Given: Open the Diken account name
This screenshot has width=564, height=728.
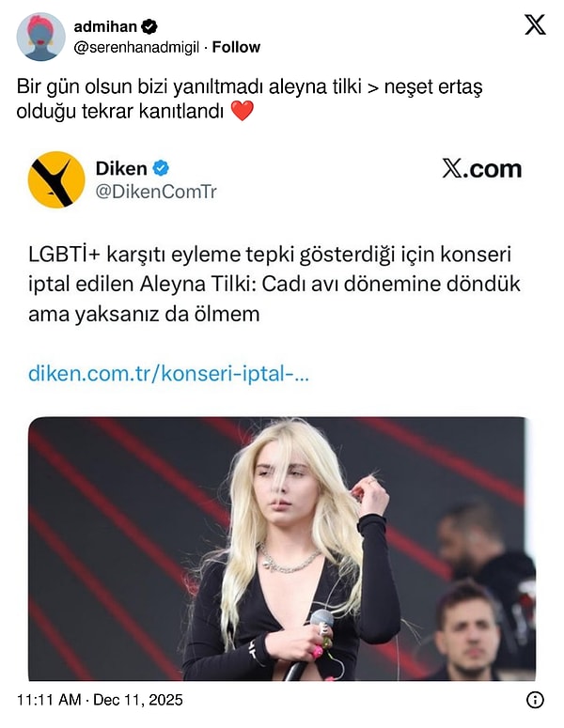Looking at the screenshot, I should tap(121, 168).
